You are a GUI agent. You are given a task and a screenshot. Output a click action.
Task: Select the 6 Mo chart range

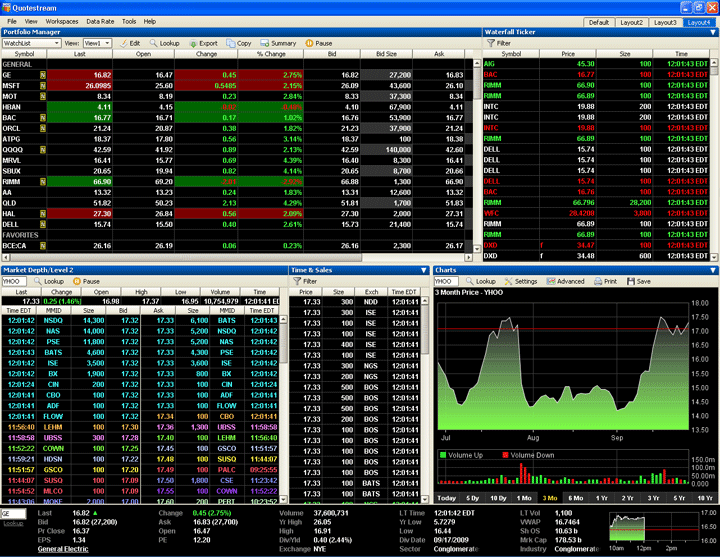coord(576,497)
